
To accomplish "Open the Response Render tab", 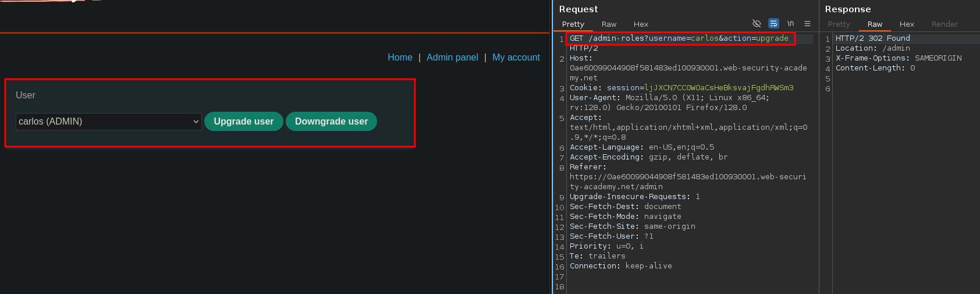I will (x=944, y=24).
